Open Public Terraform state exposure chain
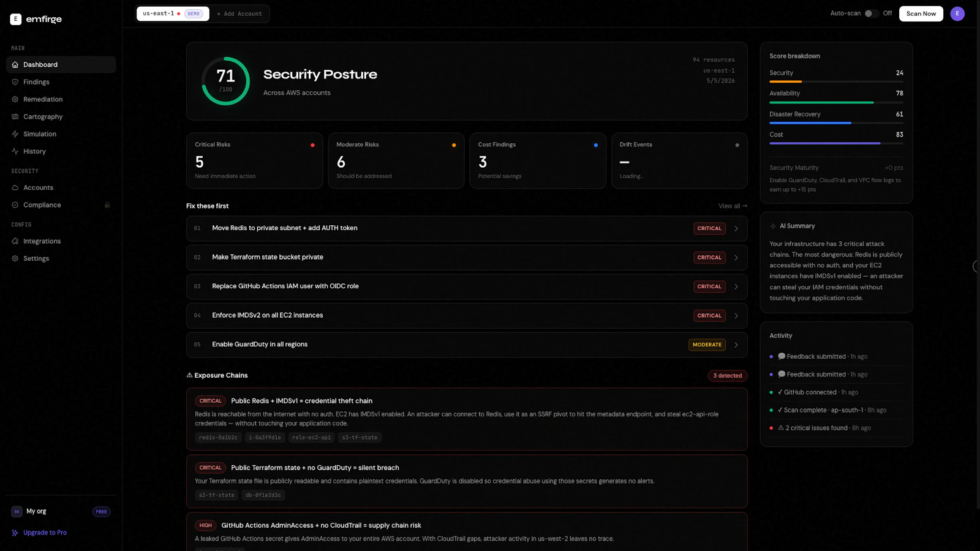 pyautogui.click(x=467, y=481)
